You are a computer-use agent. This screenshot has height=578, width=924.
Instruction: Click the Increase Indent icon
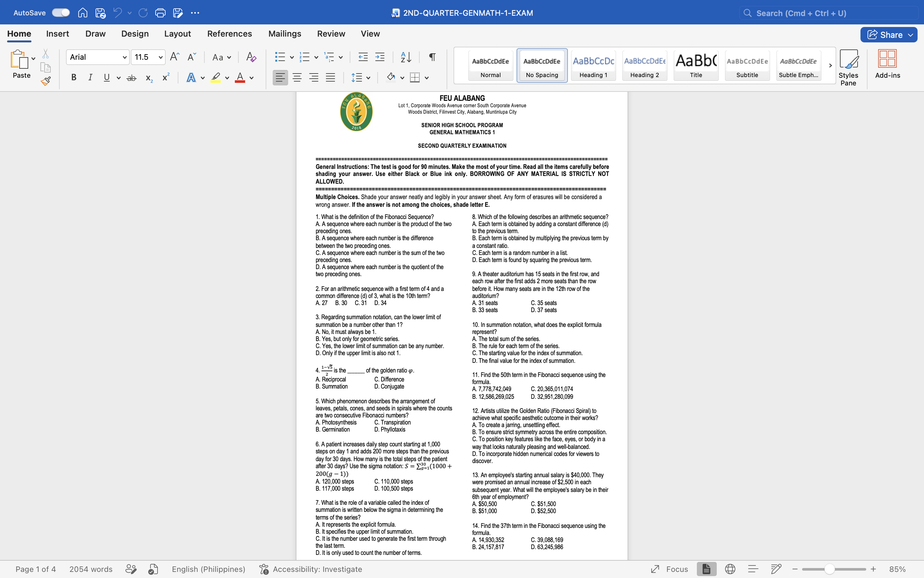pos(380,57)
